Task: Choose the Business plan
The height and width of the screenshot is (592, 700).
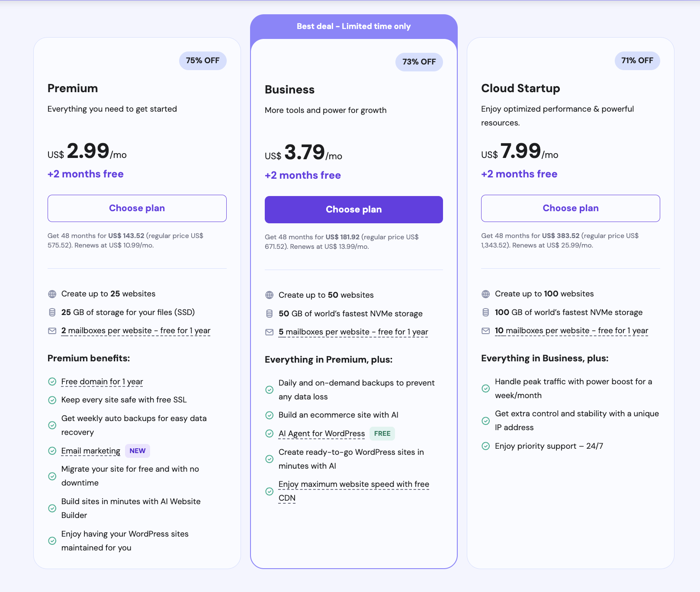Action: tap(353, 209)
